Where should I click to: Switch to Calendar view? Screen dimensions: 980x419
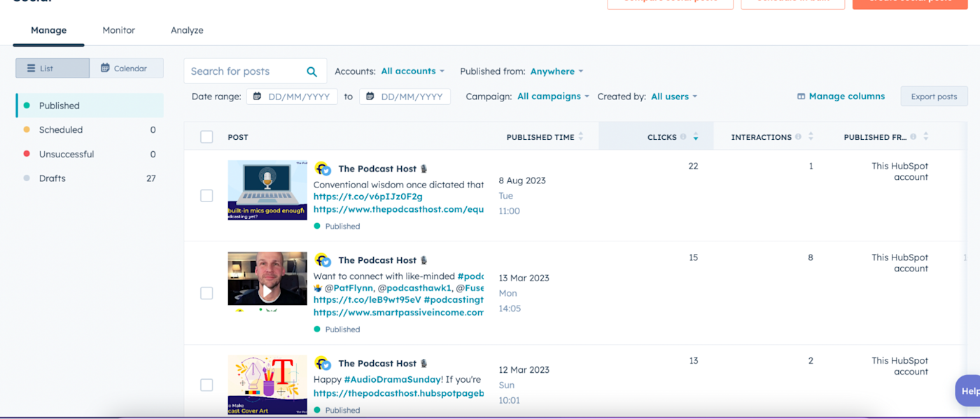(127, 68)
